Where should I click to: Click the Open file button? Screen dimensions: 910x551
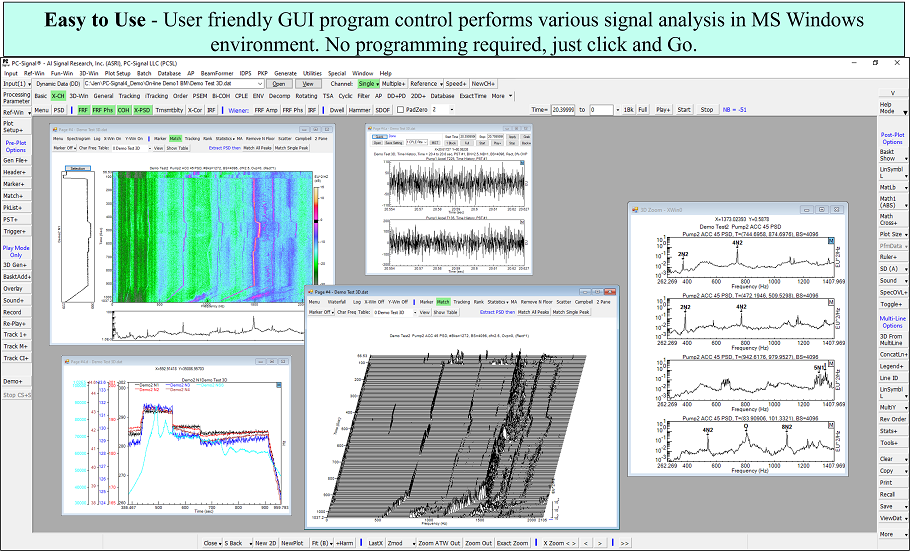pyautogui.click(x=279, y=84)
